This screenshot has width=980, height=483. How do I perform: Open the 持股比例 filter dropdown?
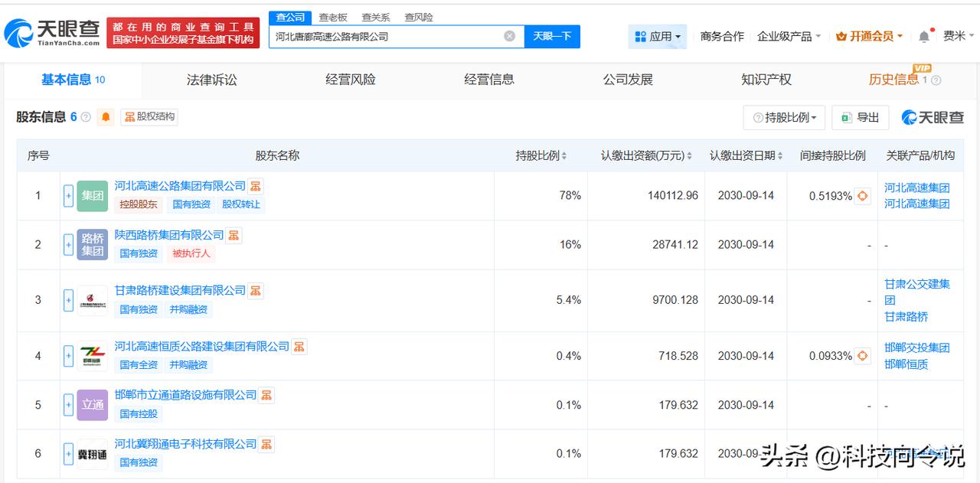pyautogui.click(x=784, y=117)
